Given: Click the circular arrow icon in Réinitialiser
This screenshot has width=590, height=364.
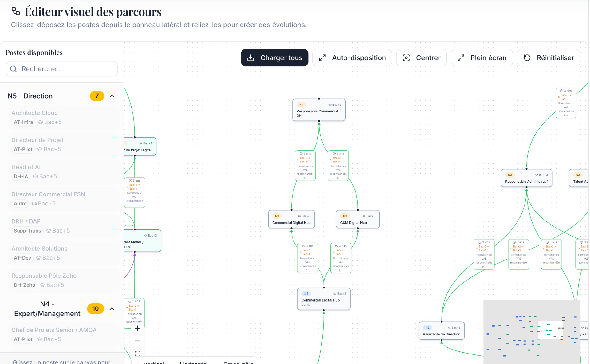Looking at the screenshot, I should (x=527, y=58).
